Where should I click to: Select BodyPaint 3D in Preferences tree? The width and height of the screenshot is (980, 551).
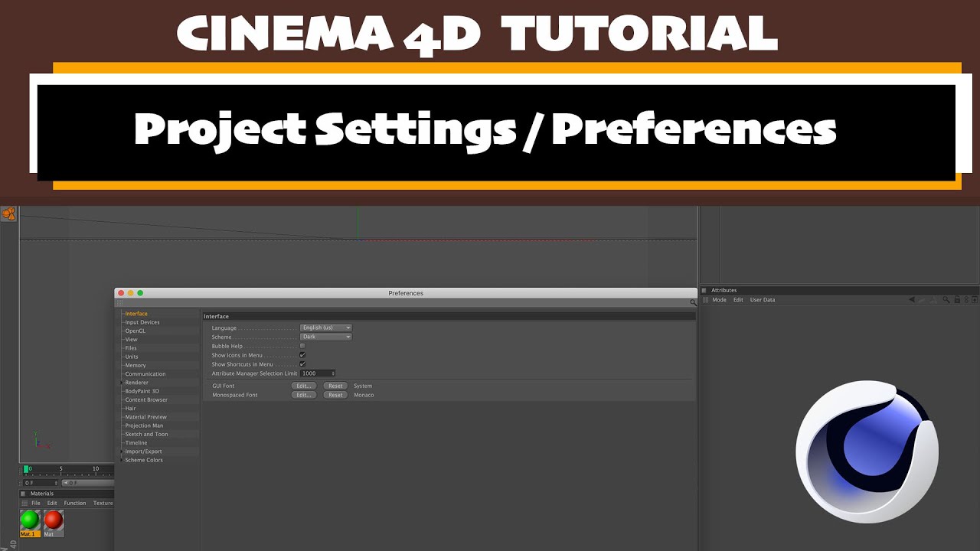142,391
